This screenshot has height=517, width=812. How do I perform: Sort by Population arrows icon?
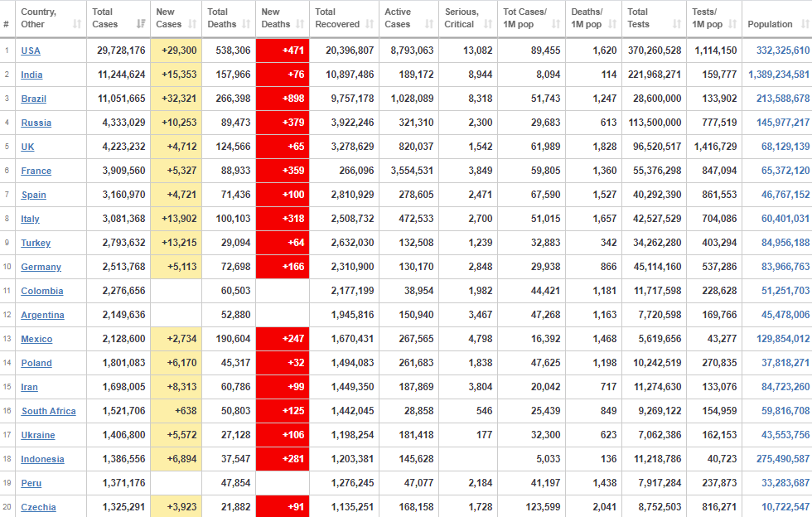(805, 24)
